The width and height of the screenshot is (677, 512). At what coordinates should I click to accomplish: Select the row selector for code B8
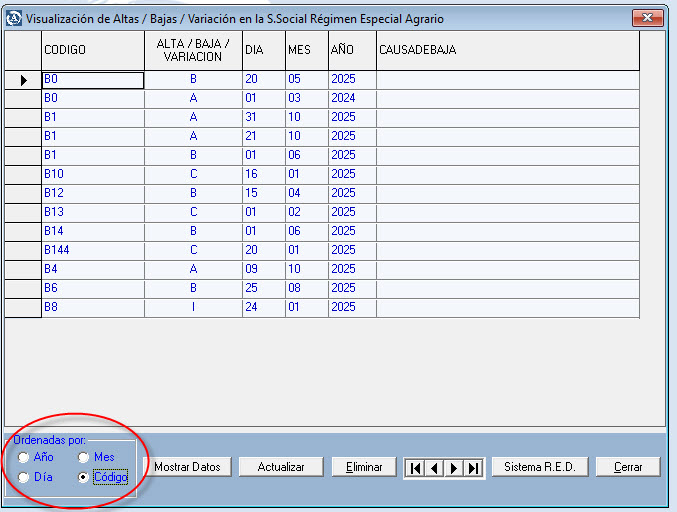(23, 307)
